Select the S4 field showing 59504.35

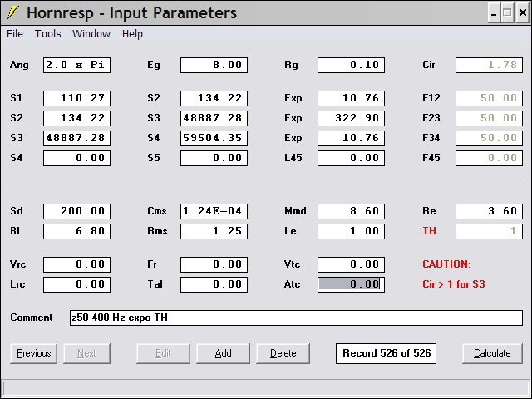(214, 138)
